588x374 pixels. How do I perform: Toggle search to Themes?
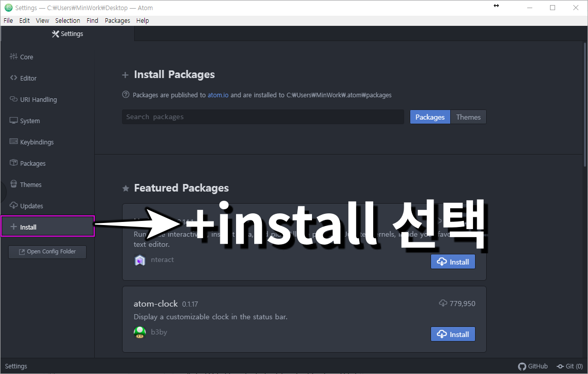[x=468, y=117]
